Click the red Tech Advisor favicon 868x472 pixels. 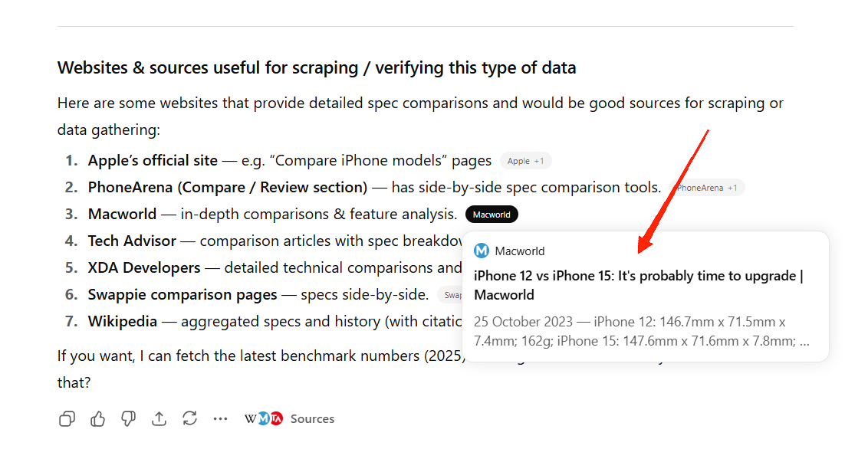point(276,418)
